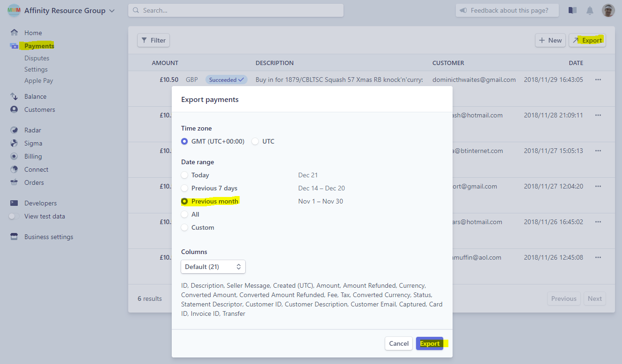Select GMT (UTC+00:00) time zone radio
Viewport: 622px width, 364px height.
click(x=184, y=141)
